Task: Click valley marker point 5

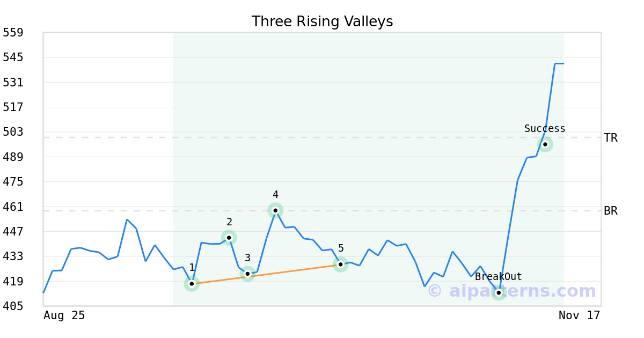Action: [340, 264]
